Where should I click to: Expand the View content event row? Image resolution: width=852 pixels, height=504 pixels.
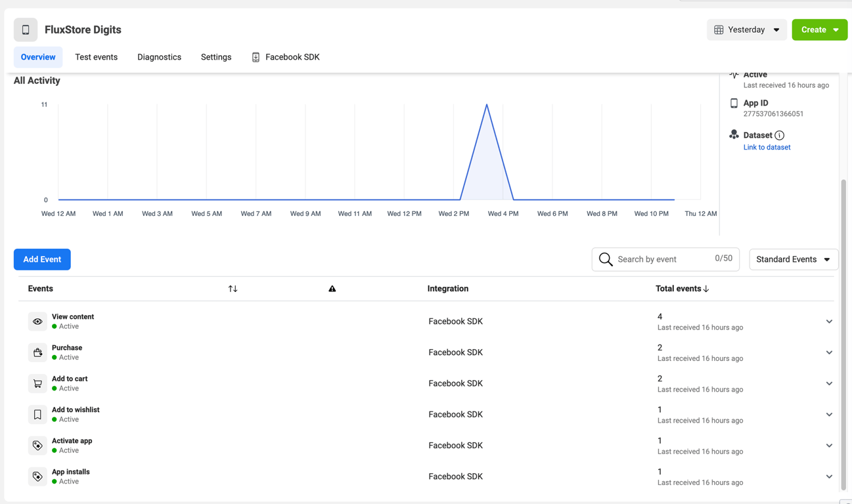click(829, 322)
